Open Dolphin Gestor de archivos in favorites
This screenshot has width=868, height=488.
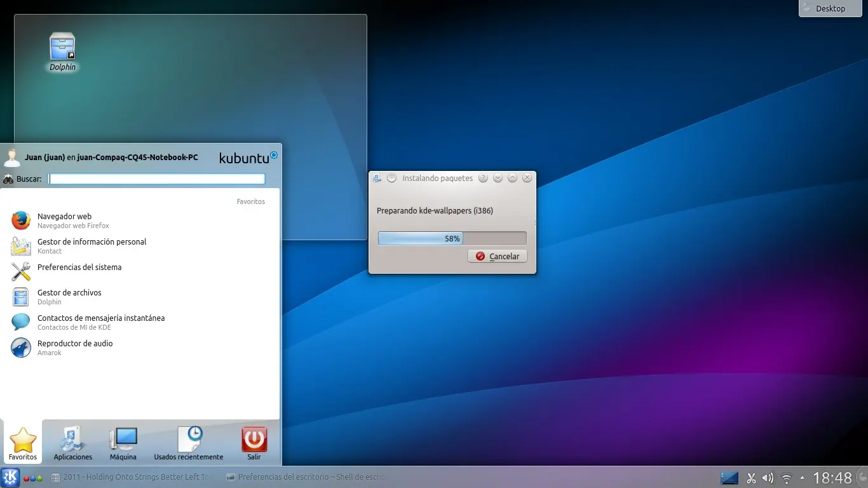[140, 297]
